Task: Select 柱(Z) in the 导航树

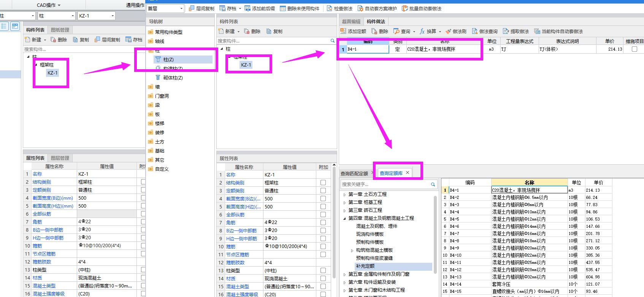Action: [168, 59]
